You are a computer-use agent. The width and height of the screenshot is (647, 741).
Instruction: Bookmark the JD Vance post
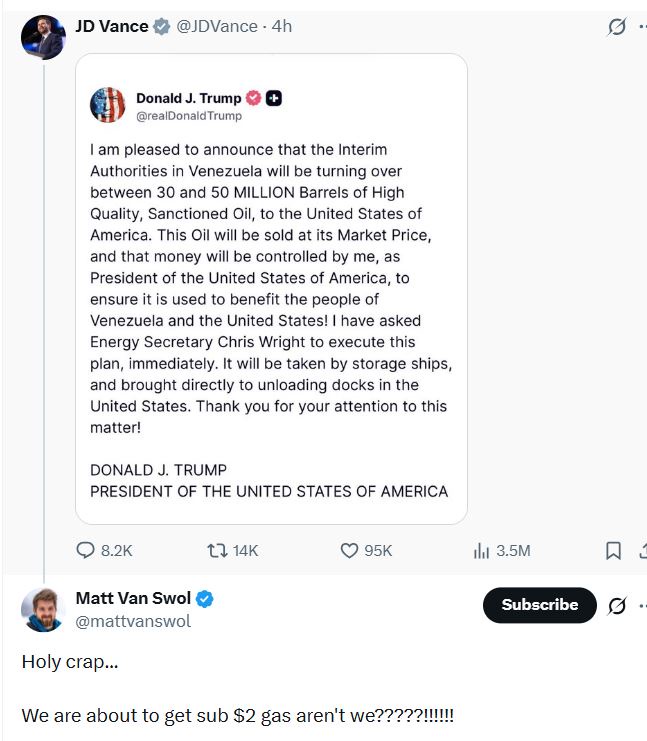tap(614, 550)
